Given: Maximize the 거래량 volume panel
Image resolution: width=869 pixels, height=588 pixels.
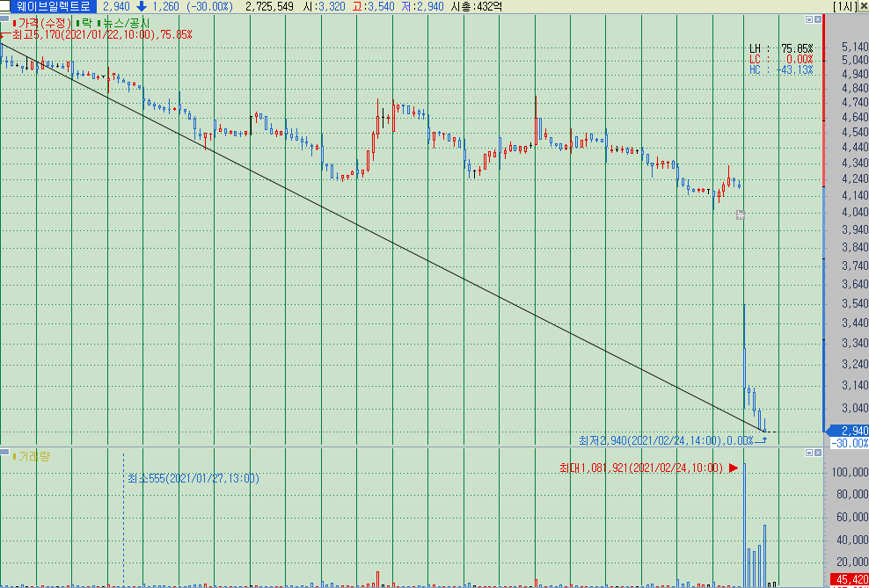Looking at the screenshot, I should tap(809, 453).
